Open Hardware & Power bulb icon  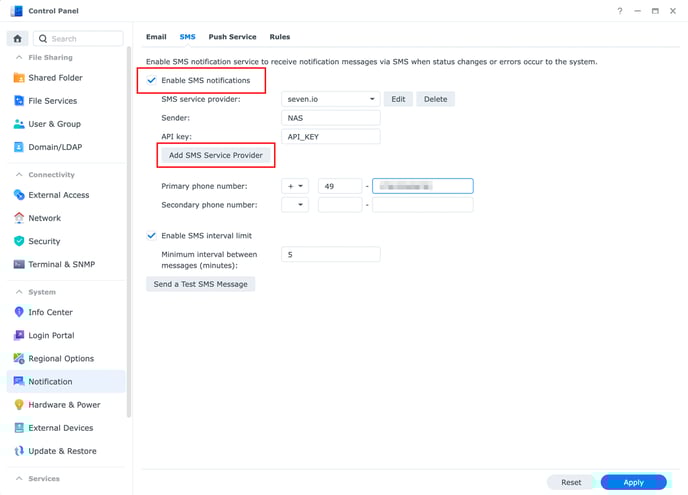(x=19, y=405)
